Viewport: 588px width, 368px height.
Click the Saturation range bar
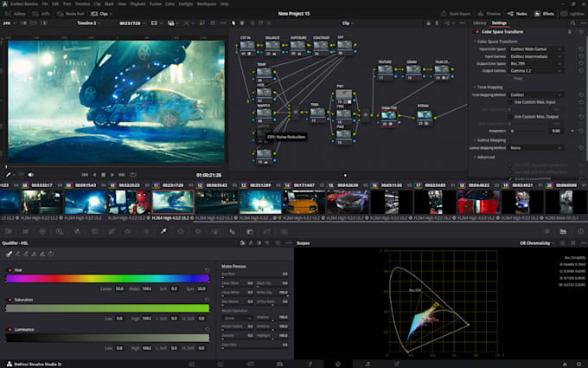[x=107, y=308]
